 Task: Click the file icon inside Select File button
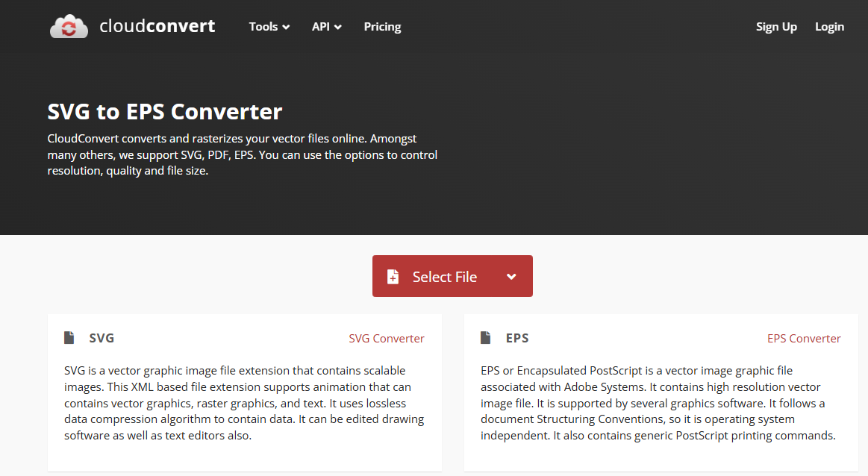tap(393, 276)
